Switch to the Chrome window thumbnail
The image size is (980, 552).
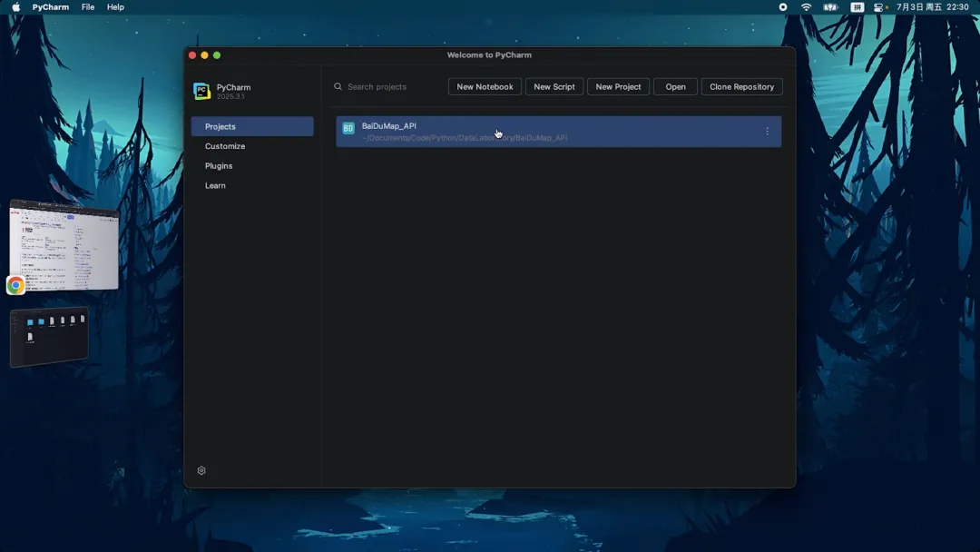(x=64, y=245)
